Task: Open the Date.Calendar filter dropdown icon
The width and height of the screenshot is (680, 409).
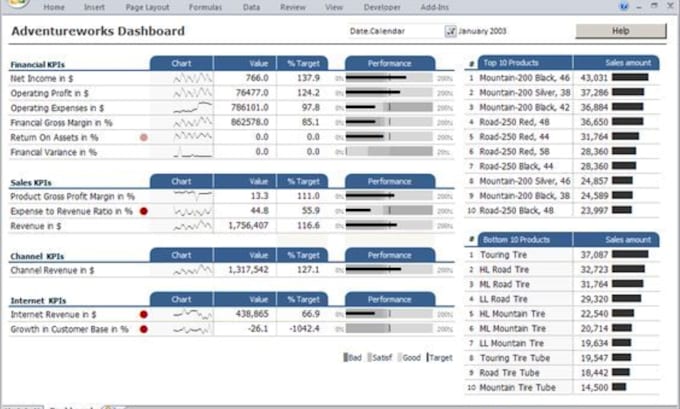Action: 451,31
